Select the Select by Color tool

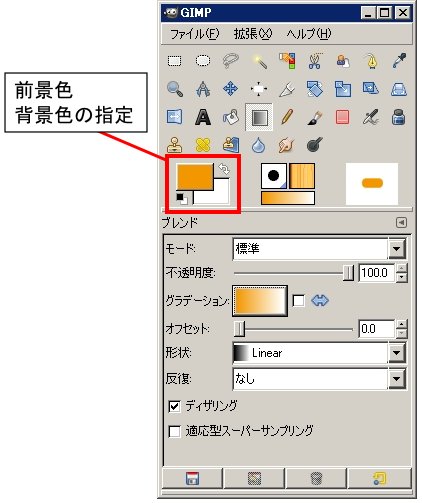pyautogui.click(x=287, y=61)
